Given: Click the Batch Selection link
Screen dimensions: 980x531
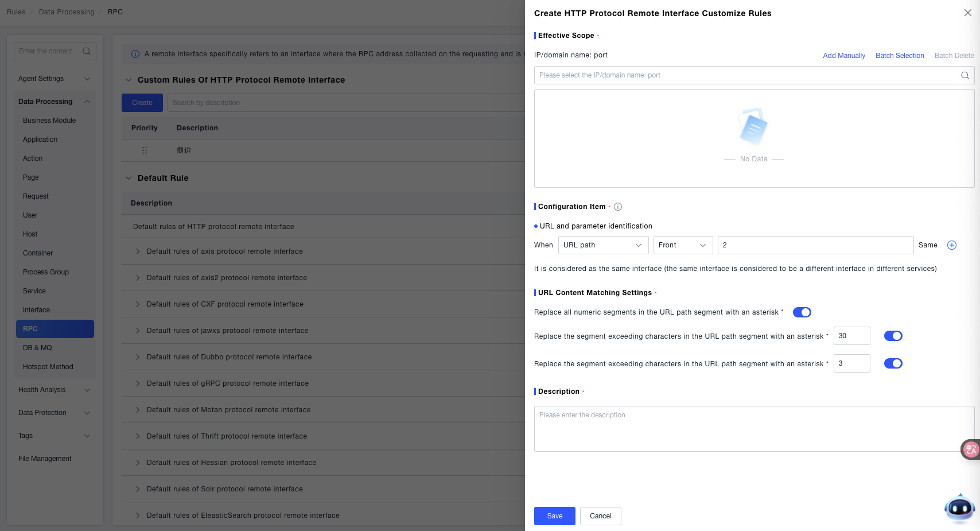Looking at the screenshot, I should point(899,56).
